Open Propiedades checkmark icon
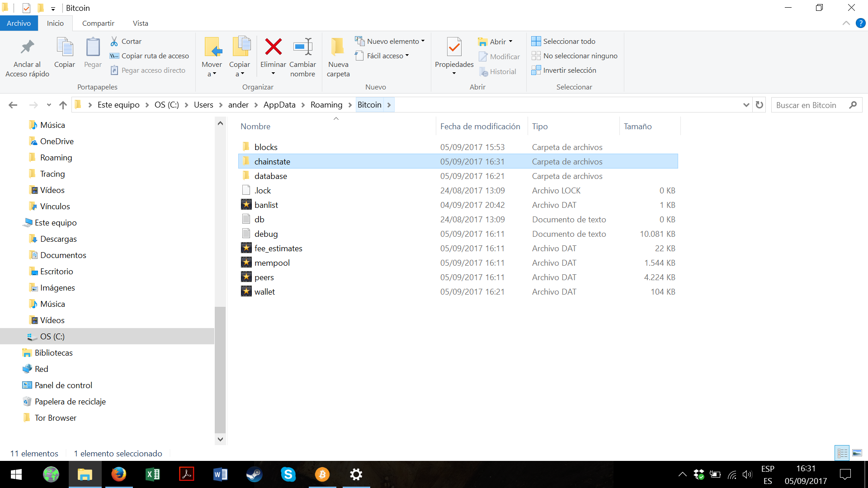868x488 pixels. click(x=454, y=47)
